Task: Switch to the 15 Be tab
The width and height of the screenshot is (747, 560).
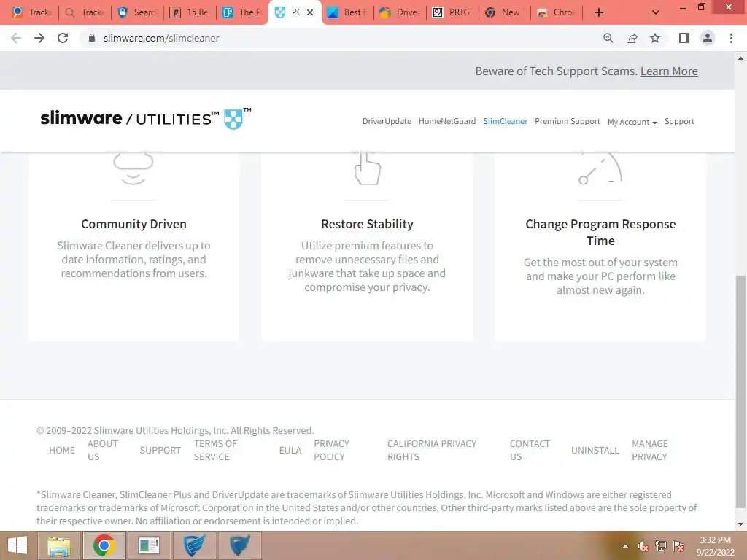Action: pos(190,12)
